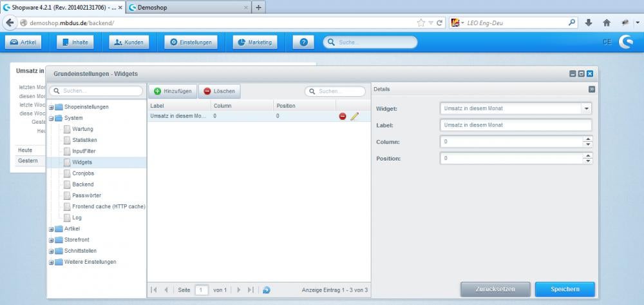The image size is (644, 305).
Task: Bookmark page with the star icon
Action: 421,23
